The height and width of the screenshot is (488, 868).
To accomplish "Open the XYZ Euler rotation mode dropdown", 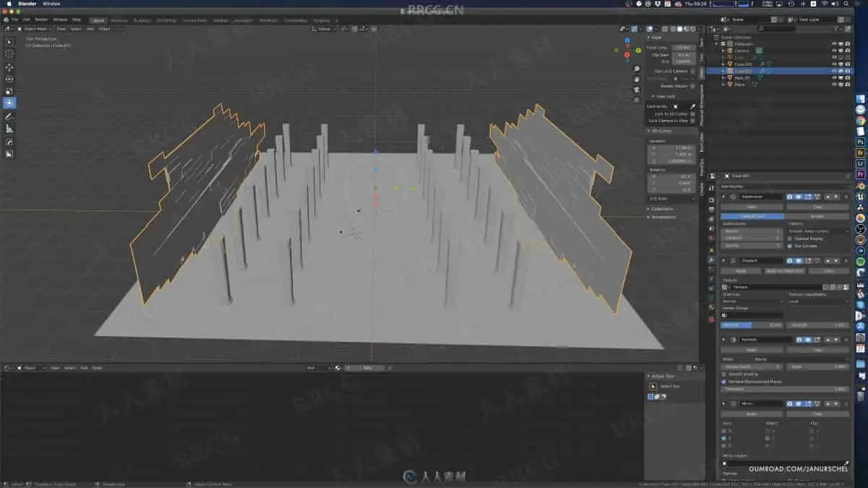I will pyautogui.click(x=671, y=199).
